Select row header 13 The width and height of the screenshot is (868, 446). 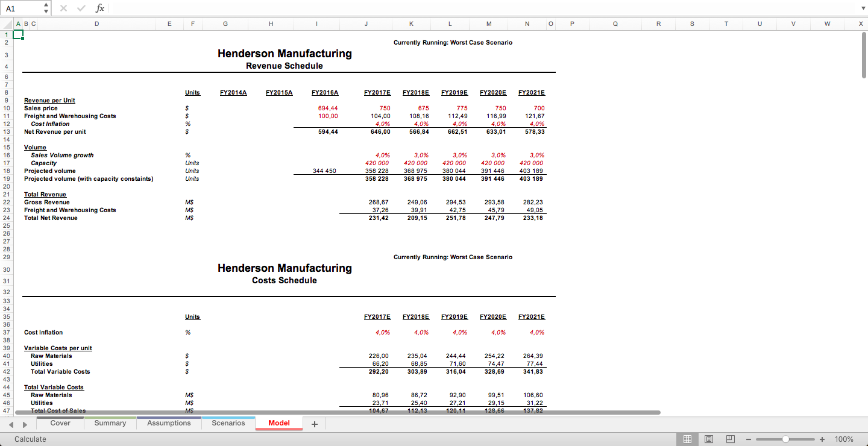(x=7, y=131)
